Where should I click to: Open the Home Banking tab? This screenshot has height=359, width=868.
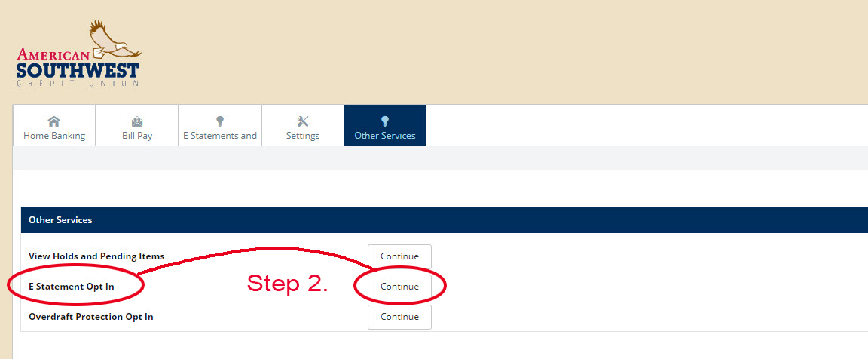point(54,125)
